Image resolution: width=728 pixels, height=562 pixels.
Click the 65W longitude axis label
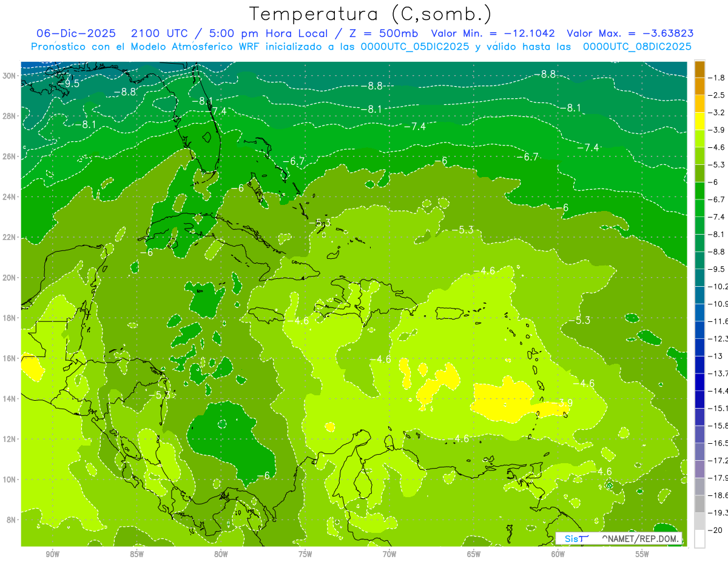coord(474,554)
